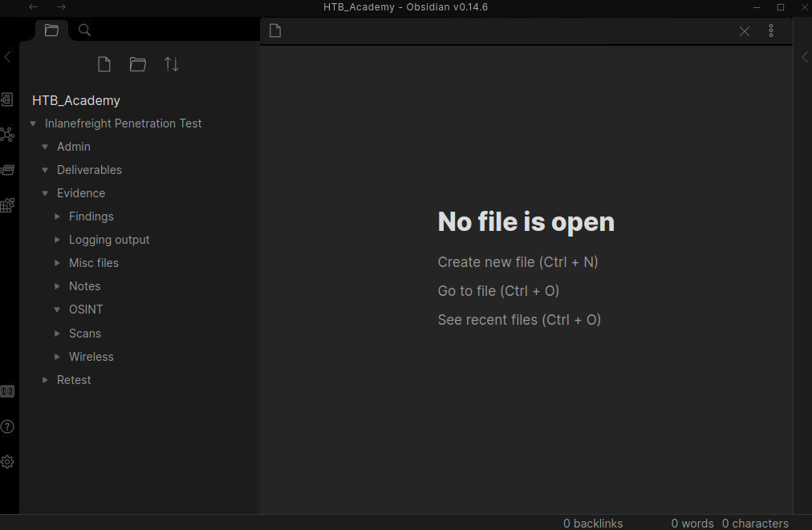Click 'Go to file (Ctrl + O)' link
Image resolution: width=812 pixels, height=530 pixels.
(498, 291)
